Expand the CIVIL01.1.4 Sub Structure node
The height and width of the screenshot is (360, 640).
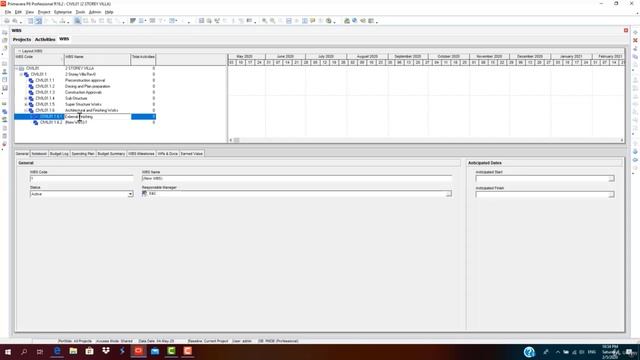26,99
